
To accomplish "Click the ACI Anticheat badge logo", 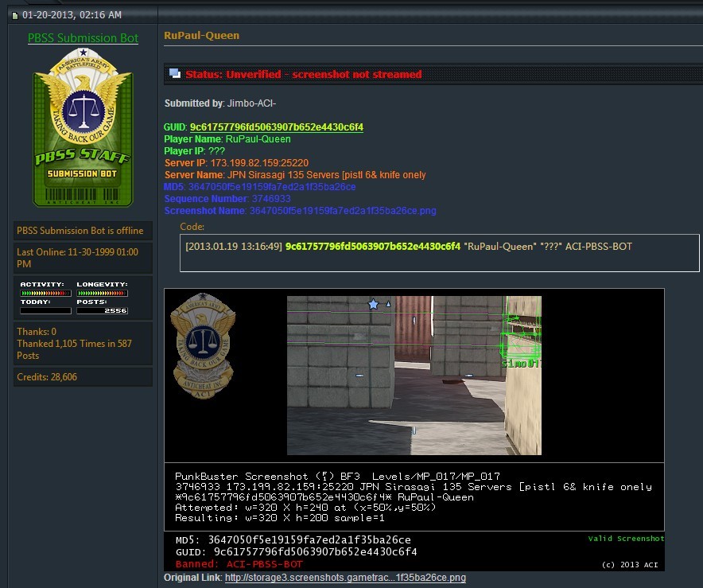I will [x=203, y=346].
